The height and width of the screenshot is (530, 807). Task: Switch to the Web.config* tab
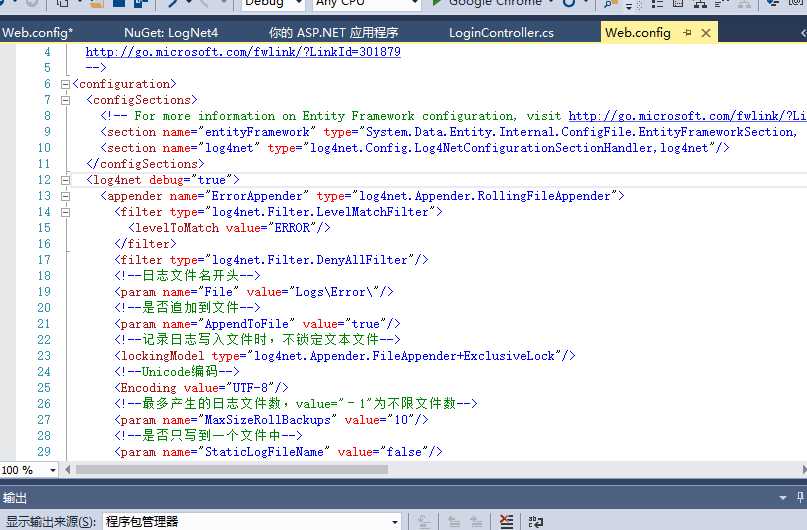pos(37,33)
